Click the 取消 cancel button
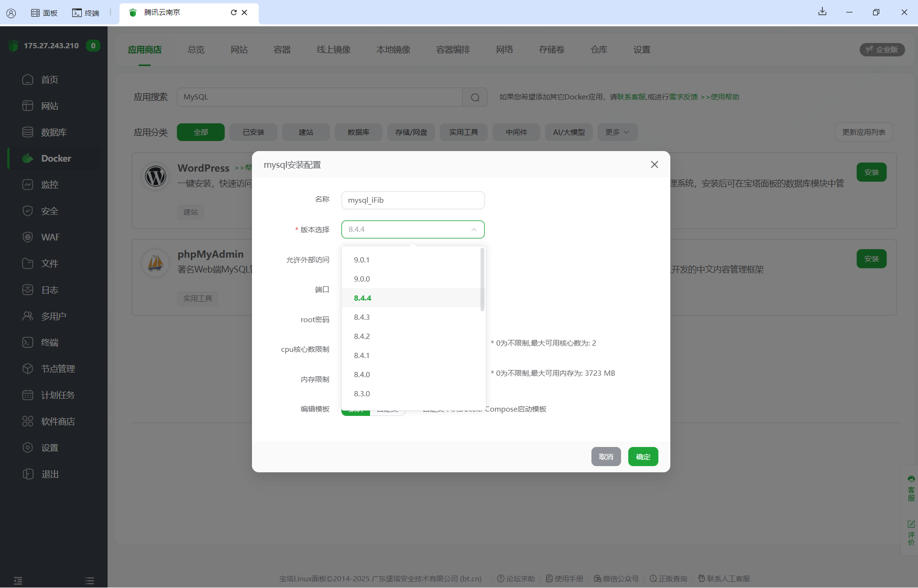Image resolution: width=918 pixels, height=588 pixels. pos(606,457)
